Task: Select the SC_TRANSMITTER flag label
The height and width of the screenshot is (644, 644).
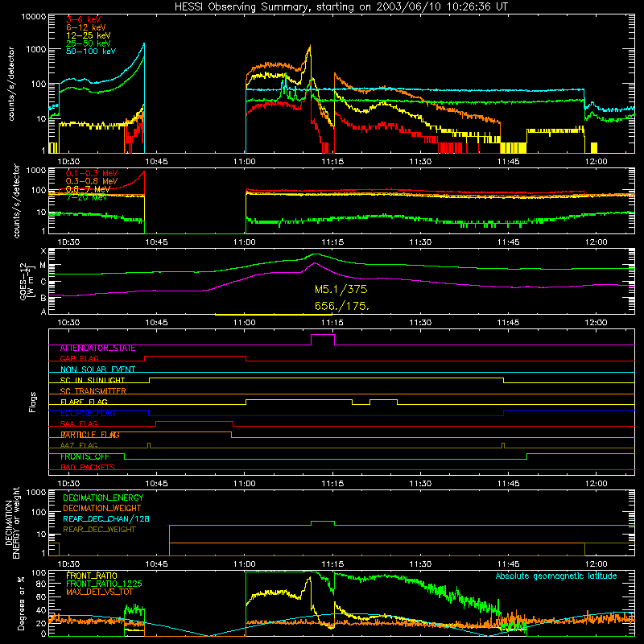Action: (x=93, y=391)
